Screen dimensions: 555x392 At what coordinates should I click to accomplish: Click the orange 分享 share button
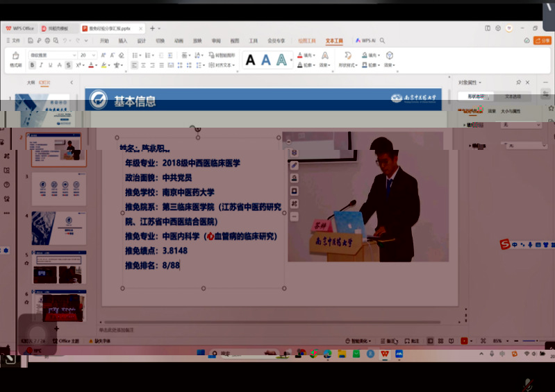click(541, 40)
